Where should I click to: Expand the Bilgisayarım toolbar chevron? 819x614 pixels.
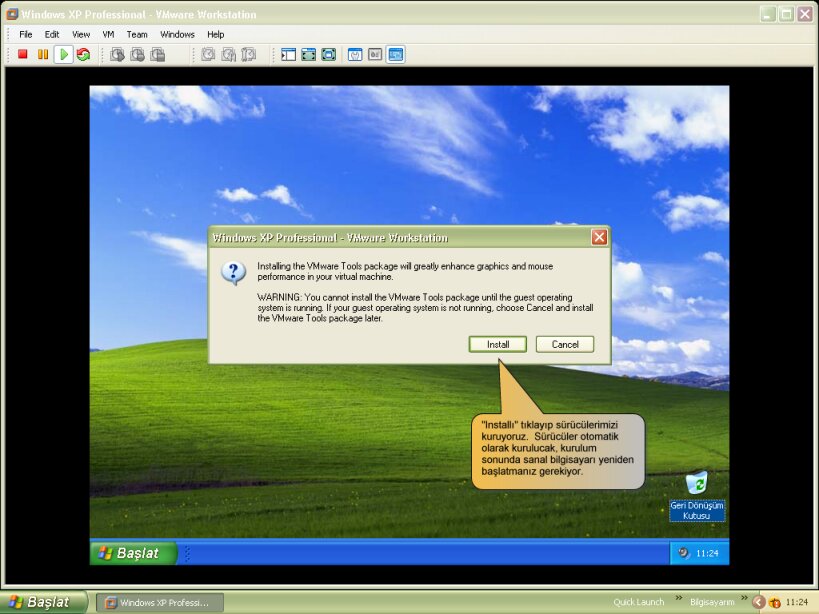tap(744, 598)
